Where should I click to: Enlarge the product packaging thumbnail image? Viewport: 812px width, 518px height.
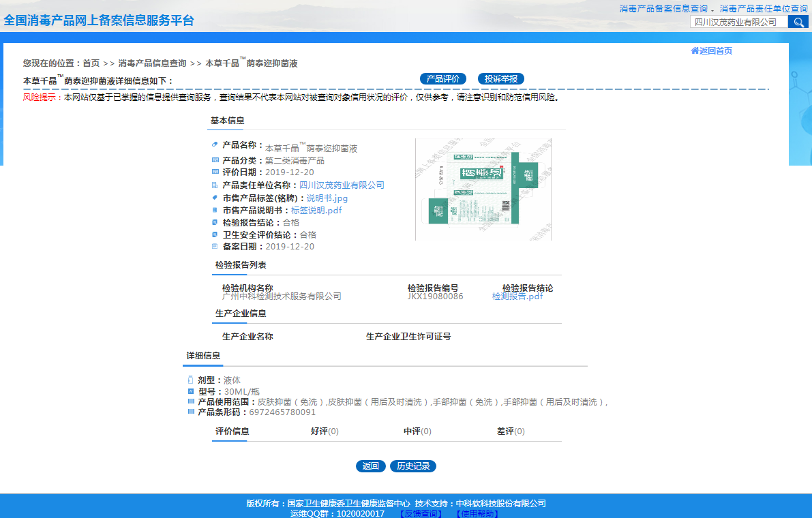point(483,189)
